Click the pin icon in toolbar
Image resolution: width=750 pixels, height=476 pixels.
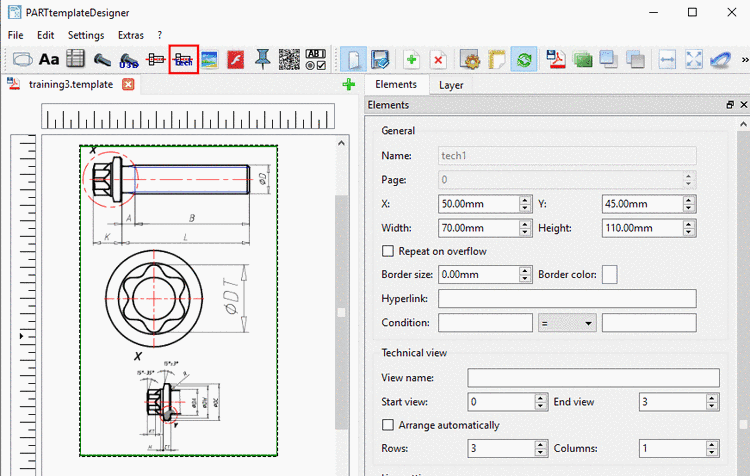[x=263, y=60]
